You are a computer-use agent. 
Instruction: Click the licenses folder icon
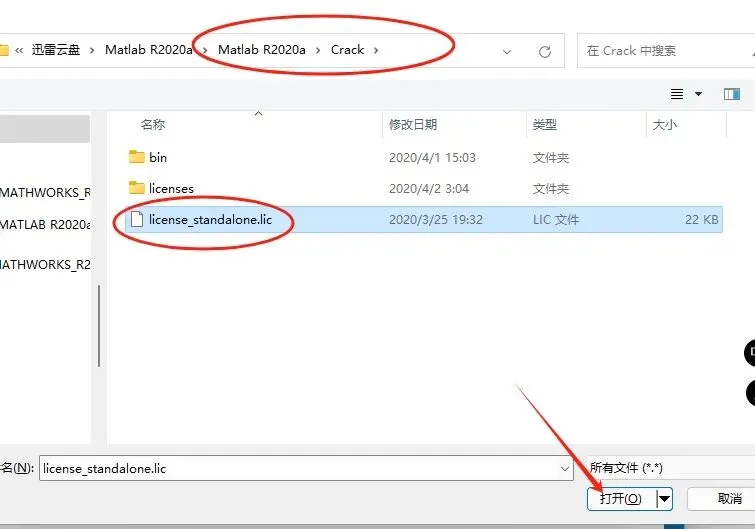click(137, 188)
